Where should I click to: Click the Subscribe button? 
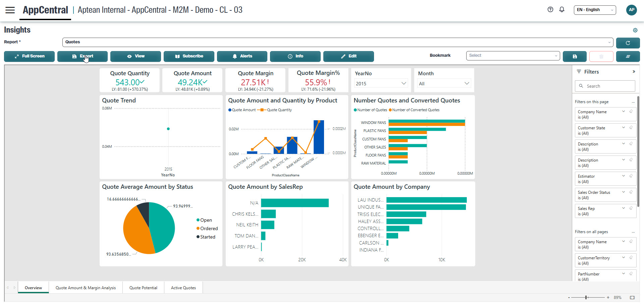pos(189,56)
